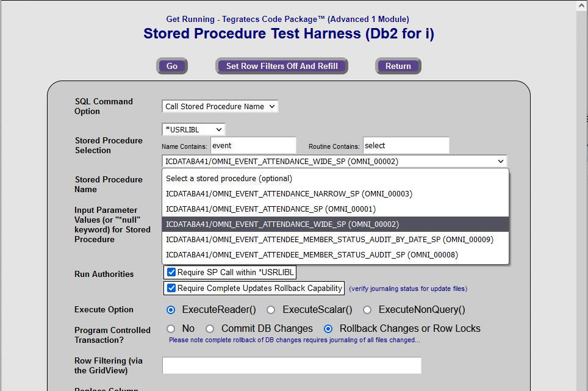Select Commit DB Changes radio button

click(x=210, y=329)
